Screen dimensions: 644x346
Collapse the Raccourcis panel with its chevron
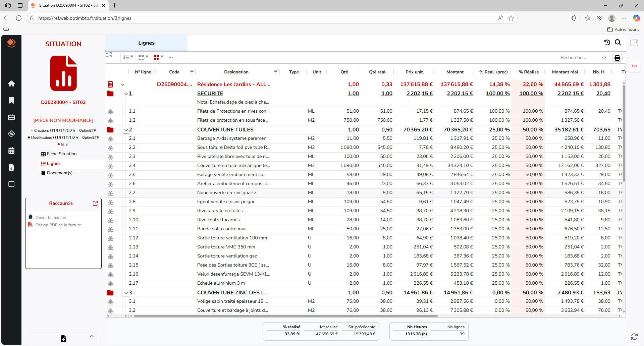92,336
